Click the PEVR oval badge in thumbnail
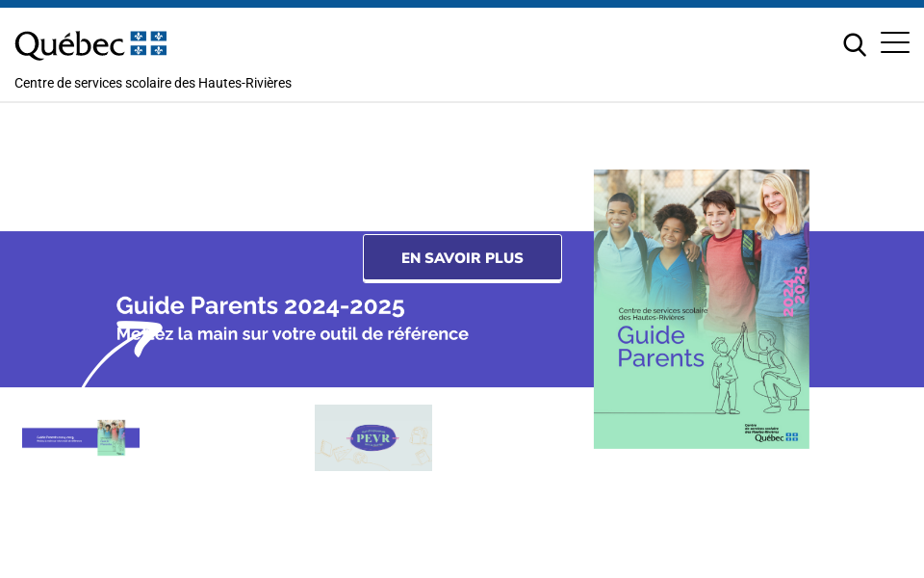The width and height of the screenshot is (924, 578). tap(373, 437)
